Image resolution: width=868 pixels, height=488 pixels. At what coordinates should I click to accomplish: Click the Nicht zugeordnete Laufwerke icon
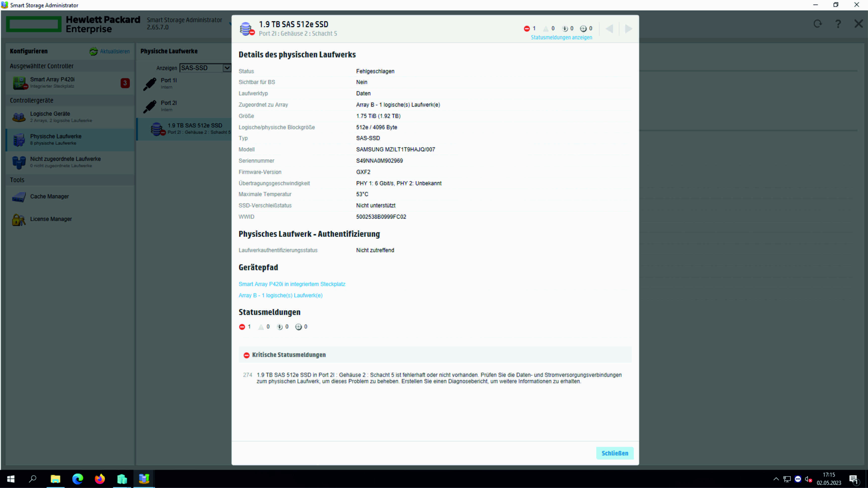[x=19, y=162]
